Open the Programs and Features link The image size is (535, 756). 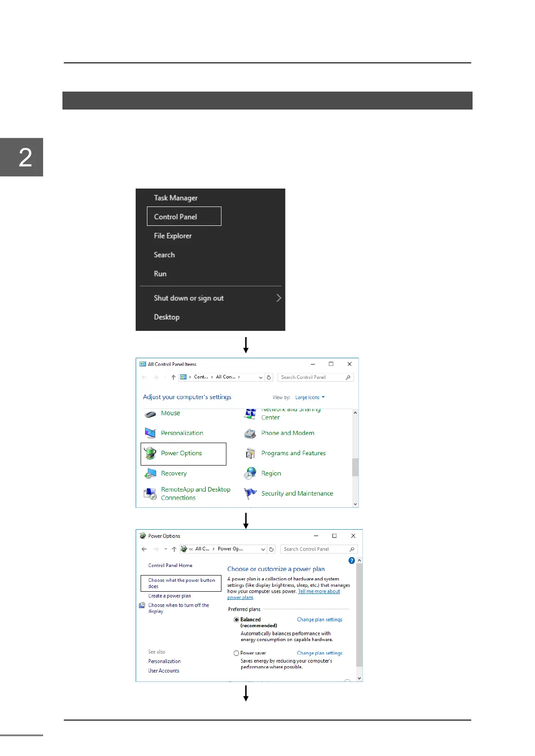click(x=293, y=453)
